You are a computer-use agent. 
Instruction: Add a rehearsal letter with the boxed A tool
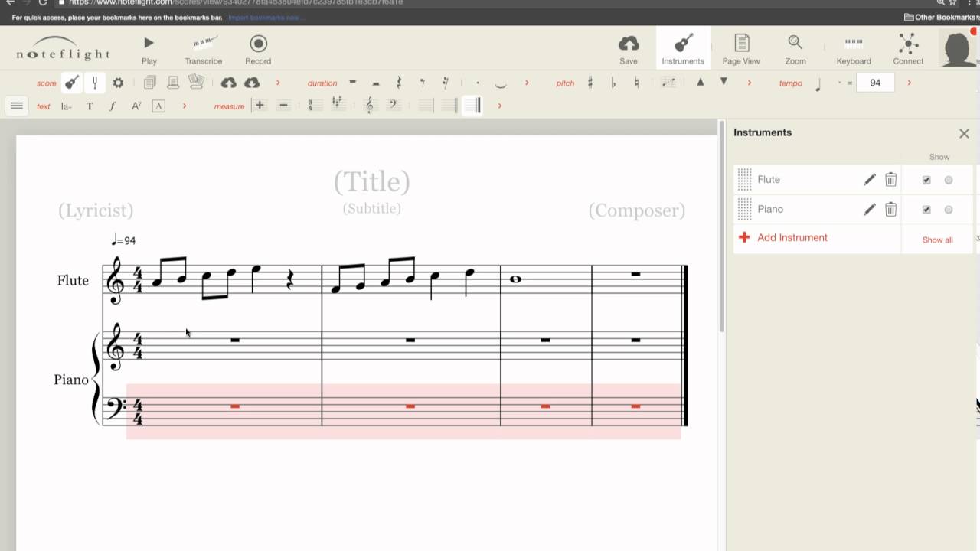(158, 106)
